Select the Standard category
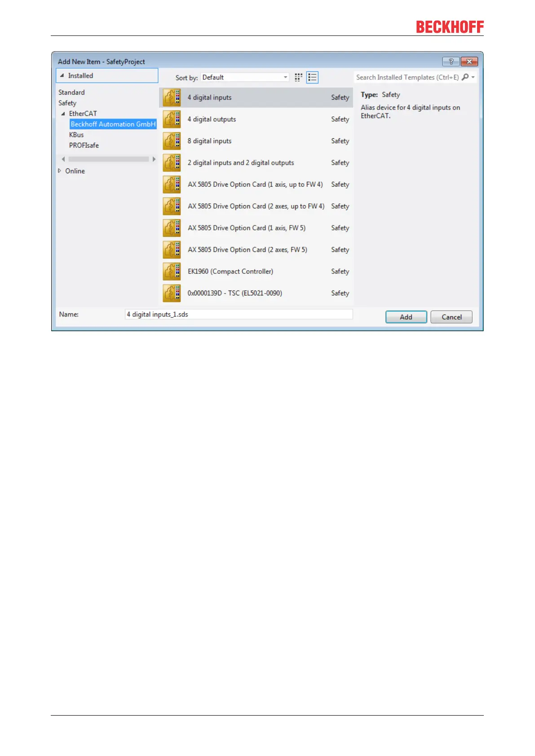The height and width of the screenshot is (756, 535). pyautogui.click(x=71, y=92)
